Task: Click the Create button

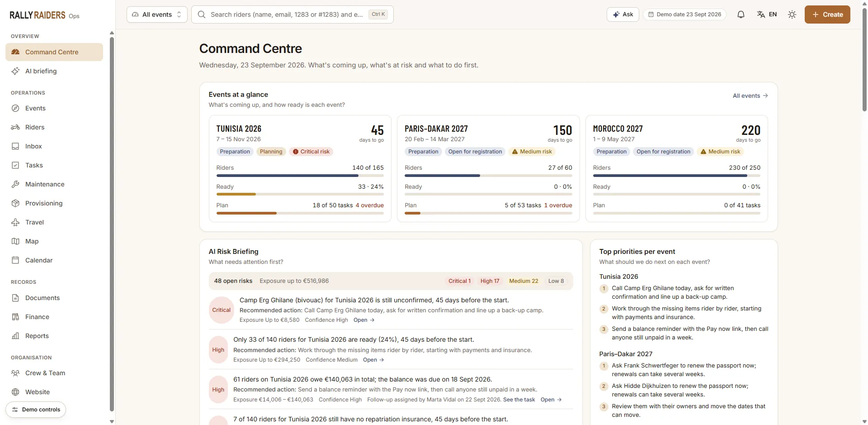Action: coord(827,14)
